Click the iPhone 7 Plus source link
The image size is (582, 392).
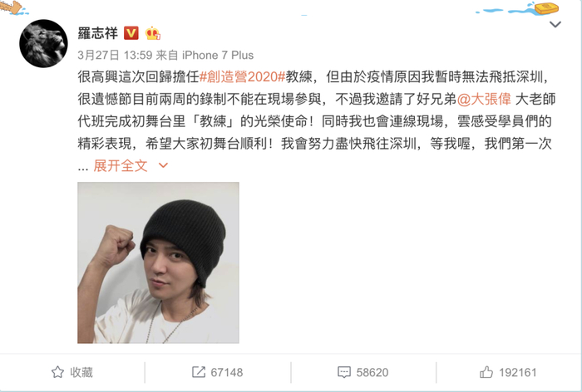point(218,56)
